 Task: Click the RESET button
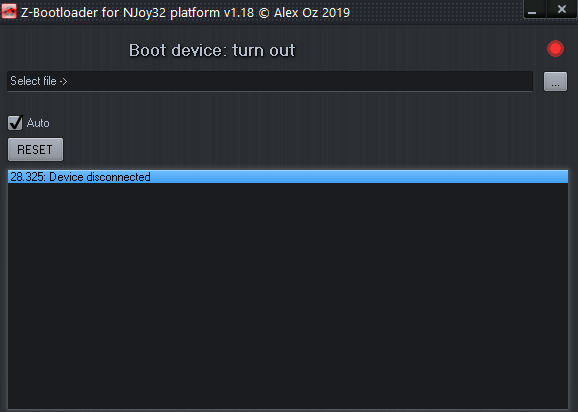pyautogui.click(x=35, y=149)
